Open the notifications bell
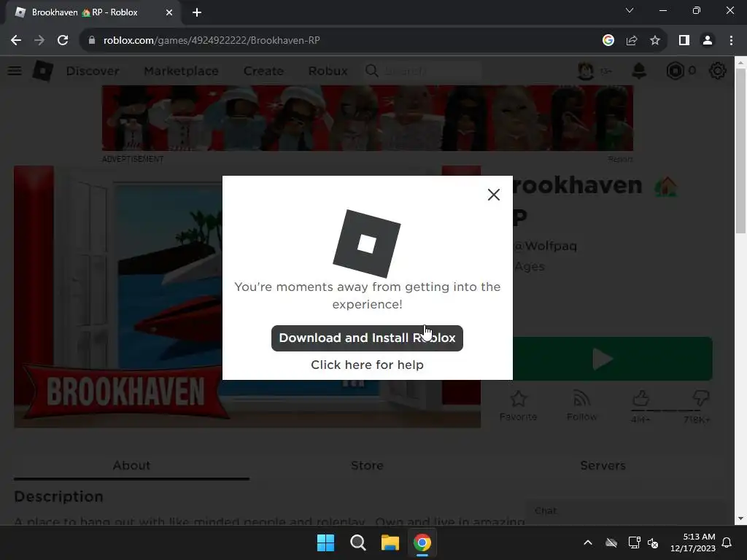747x560 pixels. (639, 71)
